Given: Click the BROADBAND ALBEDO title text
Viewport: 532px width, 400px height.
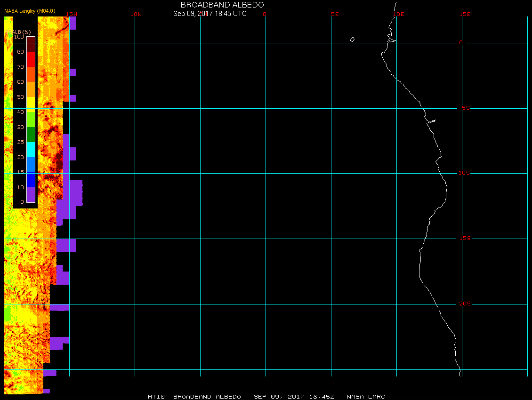Looking at the screenshot, I should pos(222,5).
